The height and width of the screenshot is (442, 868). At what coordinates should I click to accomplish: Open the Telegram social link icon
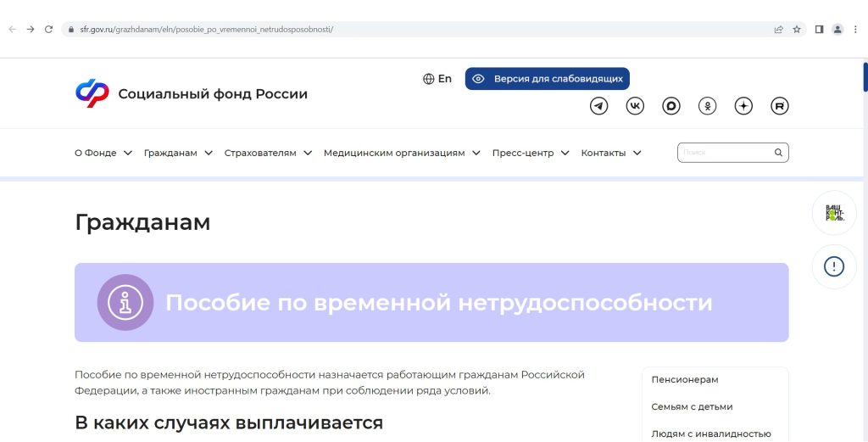(599, 106)
